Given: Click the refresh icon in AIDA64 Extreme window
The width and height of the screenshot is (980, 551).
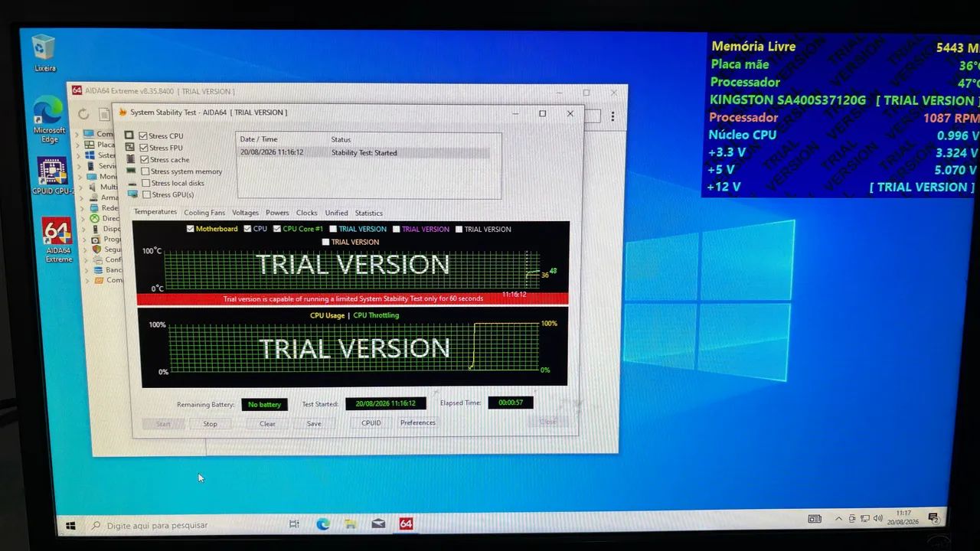Looking at the screenshot, I should pyautogui.click(x=83, y=115).
